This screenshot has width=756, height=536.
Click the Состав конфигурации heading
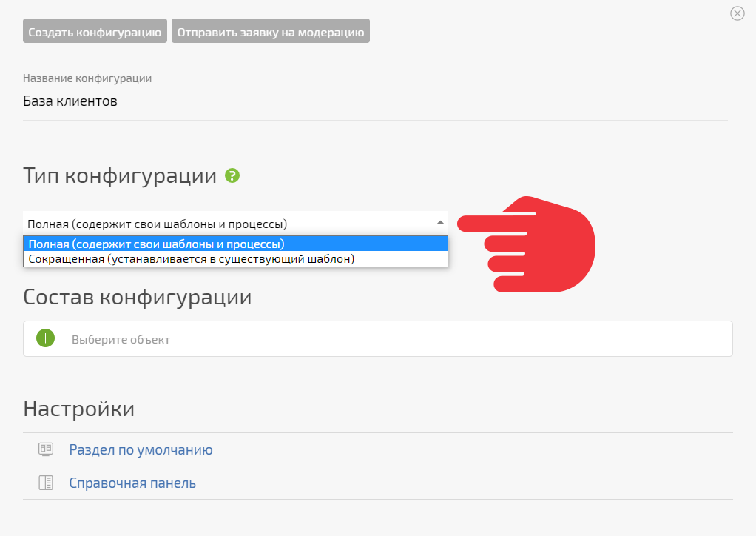[138, 297]
